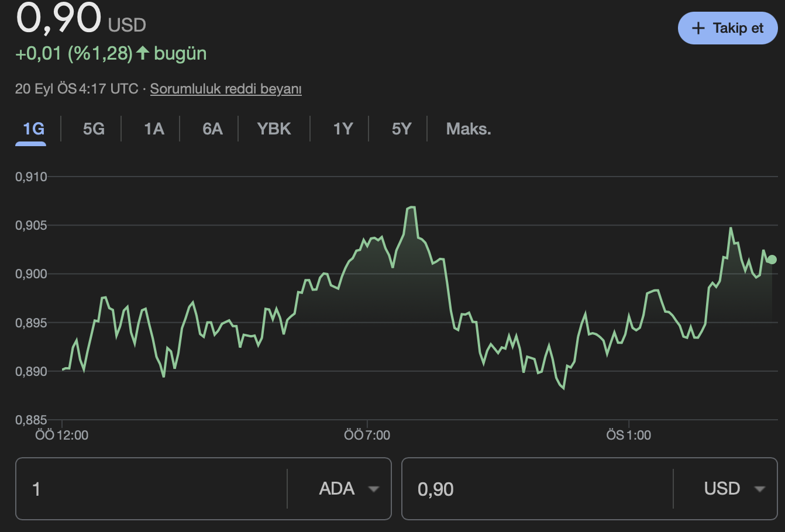Viewport: 785px width, 532px height.
Task: Click the ÖS 1:00 time axis label
Action: coord(628,435)
